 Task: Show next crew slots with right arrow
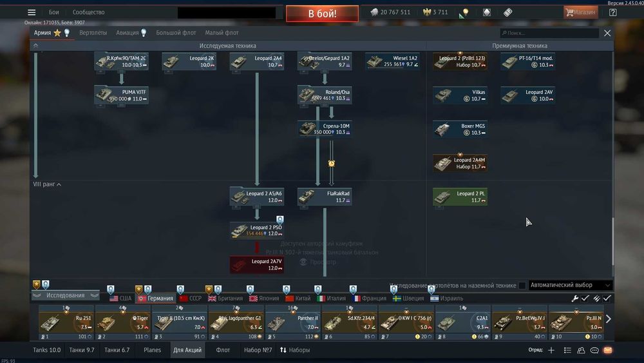click(609, 319)
